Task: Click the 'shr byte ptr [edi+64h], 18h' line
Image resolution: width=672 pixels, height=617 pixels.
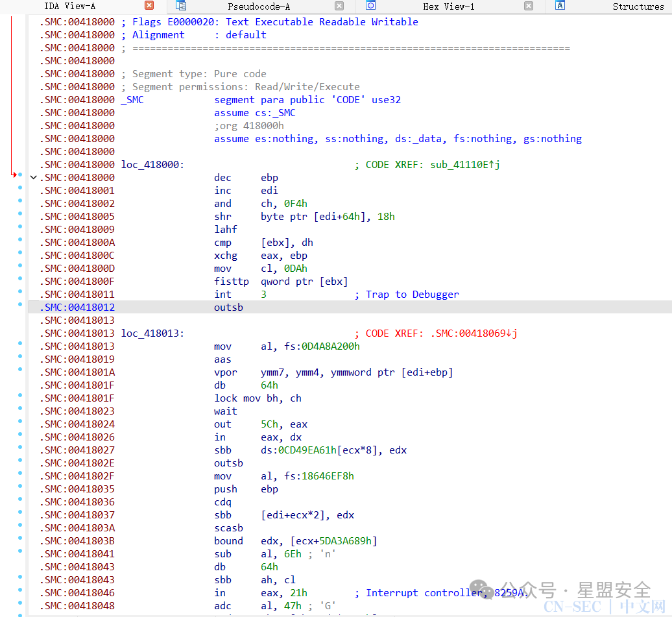Action: click(x=304, y=217)
